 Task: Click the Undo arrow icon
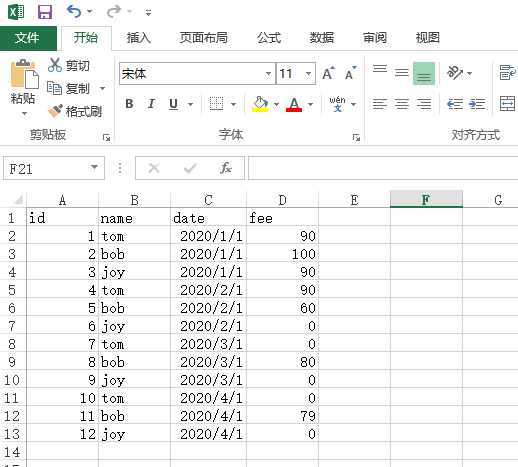pyautogui.click(x=74, y=12)
